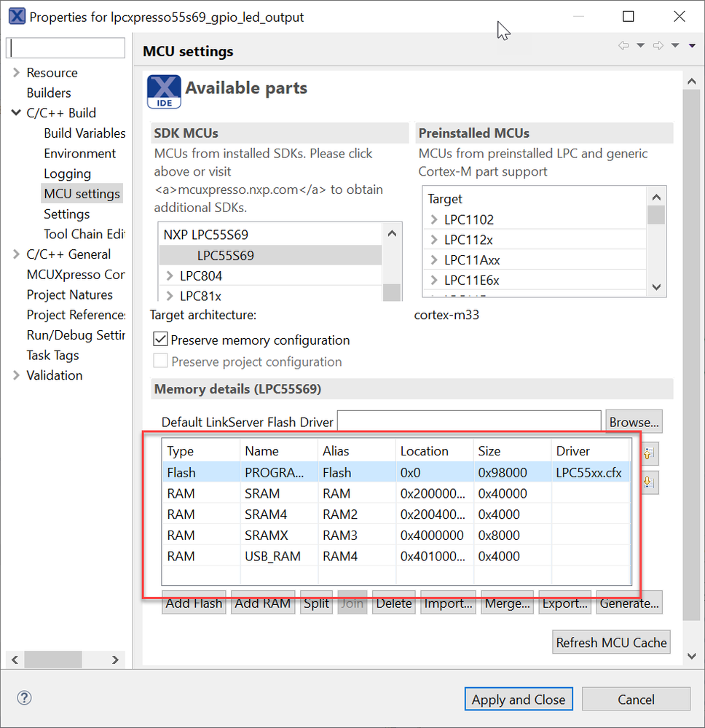Select the SRAM4 memory row
Viewport: 705px width, 728px height.
pyautogui.click(x=396, y=514)
